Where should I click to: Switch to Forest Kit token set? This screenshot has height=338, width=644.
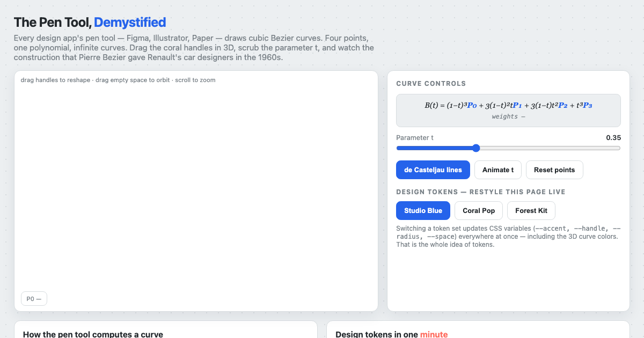coord(531,210)
